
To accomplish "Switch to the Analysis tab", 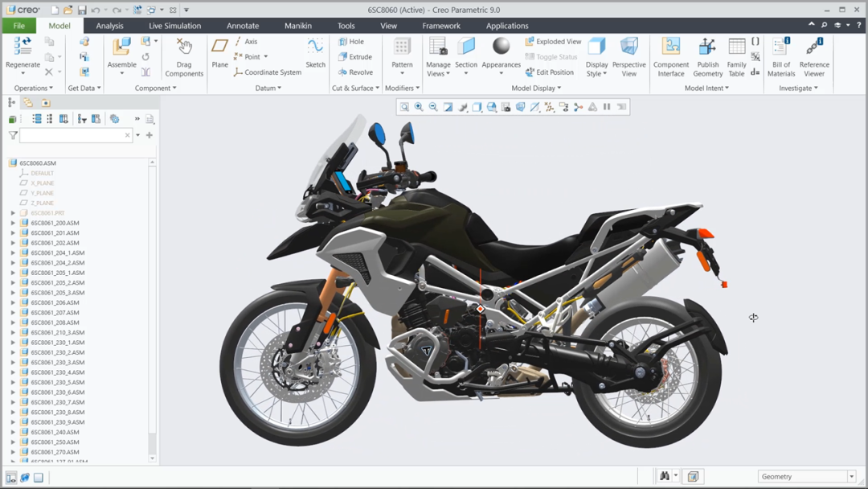I will coord(109,26).
